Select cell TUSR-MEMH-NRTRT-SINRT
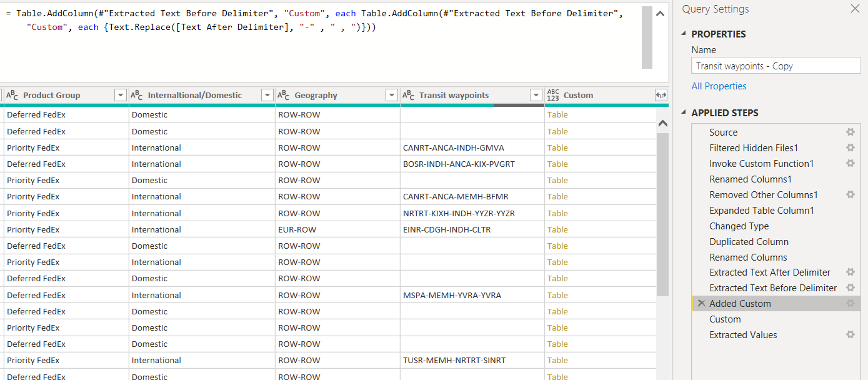 click(472, 360)
